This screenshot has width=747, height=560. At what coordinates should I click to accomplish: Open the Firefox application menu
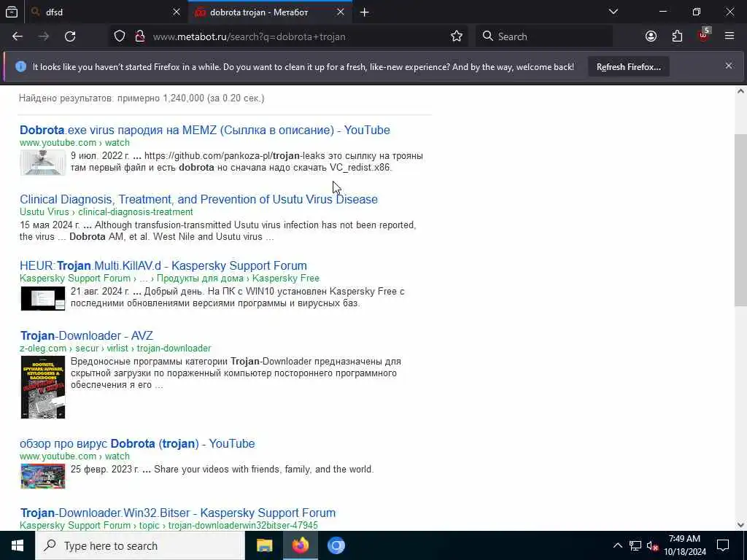(729, 36)
